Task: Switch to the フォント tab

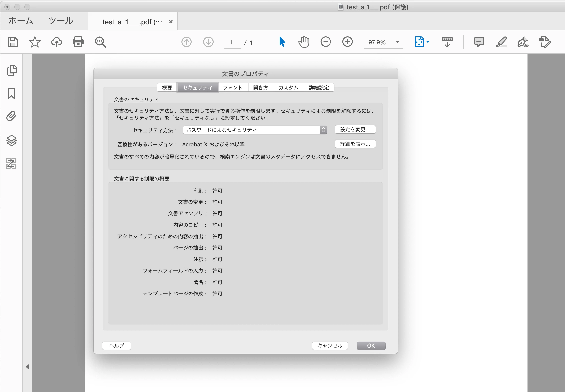Action: tap(233, 88)
